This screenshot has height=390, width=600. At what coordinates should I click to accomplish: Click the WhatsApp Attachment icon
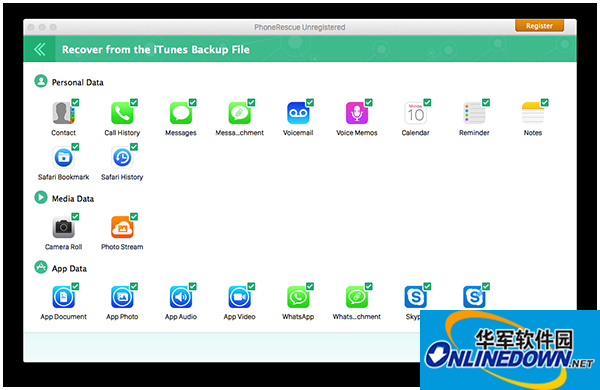pyautogui.click(x=357, y=297)
